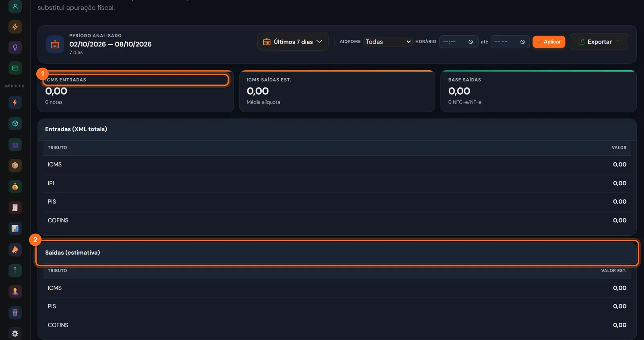The width and height of the screenshot is (644, 340).
Task: Open the money bag module icon
Action: pos(15,187)
